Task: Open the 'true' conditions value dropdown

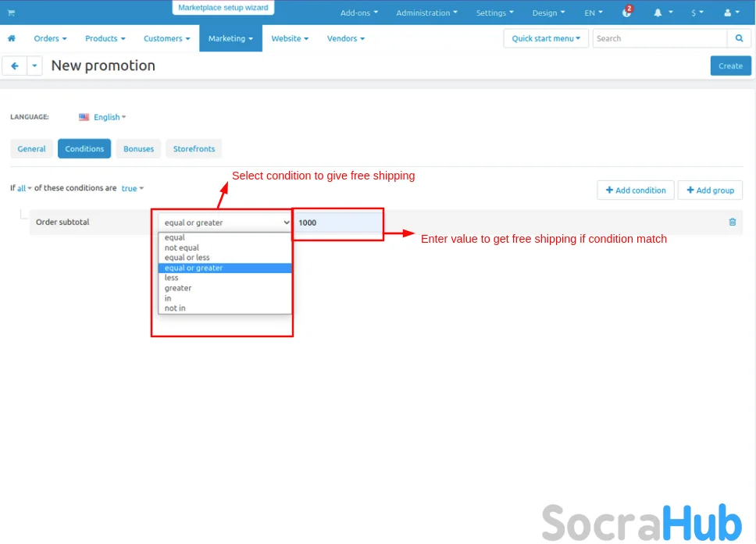Action: 131,188
